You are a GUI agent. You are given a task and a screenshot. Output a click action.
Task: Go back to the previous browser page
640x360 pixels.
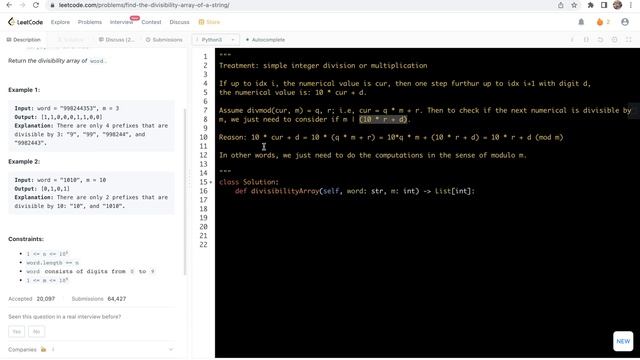tap(9, 5)
